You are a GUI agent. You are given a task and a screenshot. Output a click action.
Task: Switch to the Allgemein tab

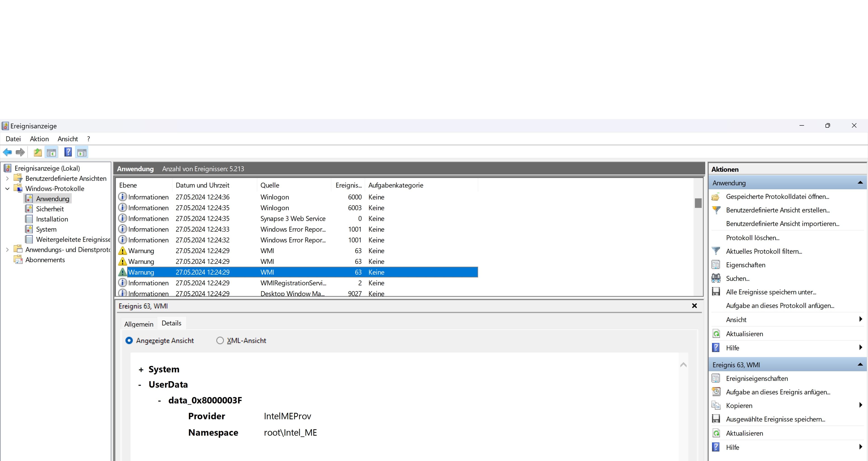[x=139, y=324]
